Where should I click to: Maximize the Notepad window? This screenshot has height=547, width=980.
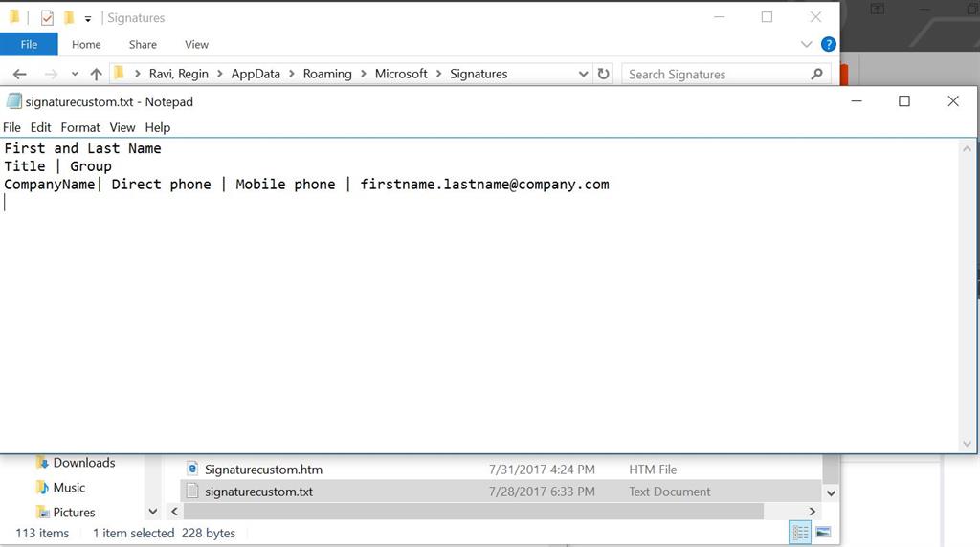[x=903, y=101]
